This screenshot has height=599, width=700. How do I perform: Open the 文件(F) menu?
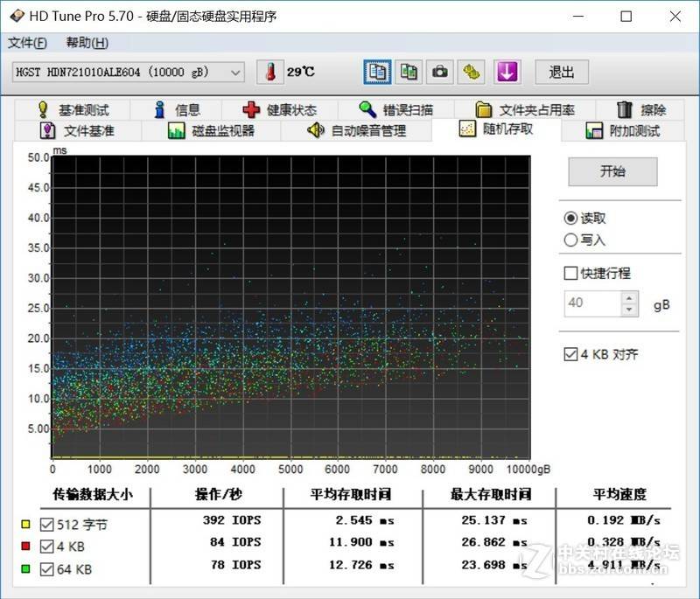[x=24, y=42]
